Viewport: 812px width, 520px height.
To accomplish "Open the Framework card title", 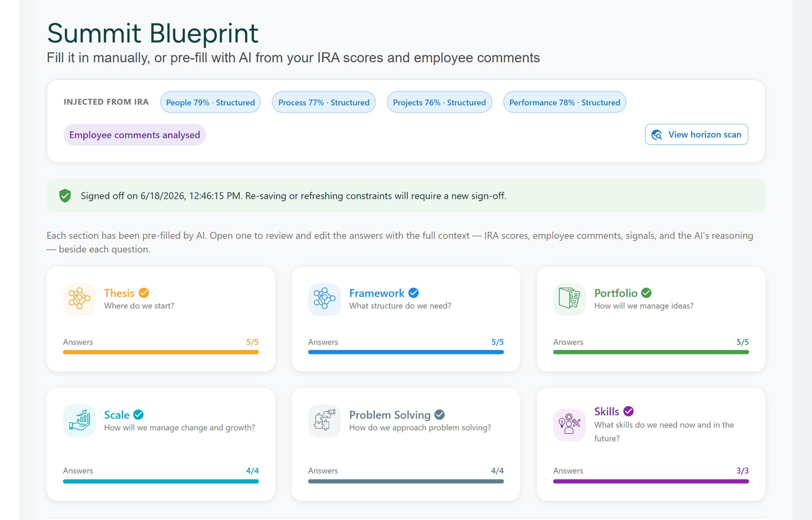I will [x=377, y=293].
